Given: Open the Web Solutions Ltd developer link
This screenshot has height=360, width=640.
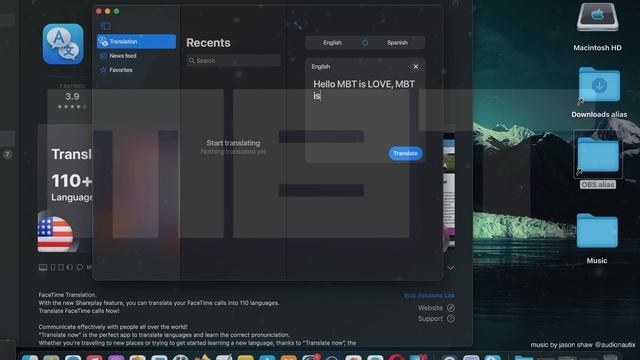Looking at the screenshot, I should (x=429, y=296).
